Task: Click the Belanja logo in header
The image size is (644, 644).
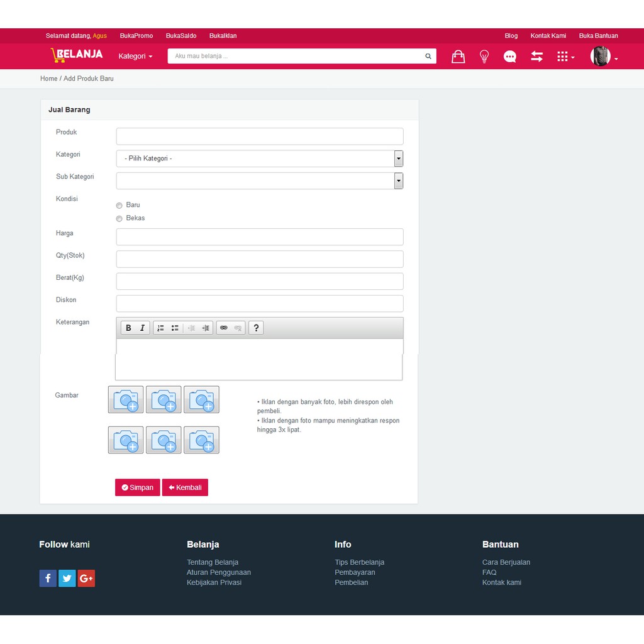Action: click(x=76, y=55)
